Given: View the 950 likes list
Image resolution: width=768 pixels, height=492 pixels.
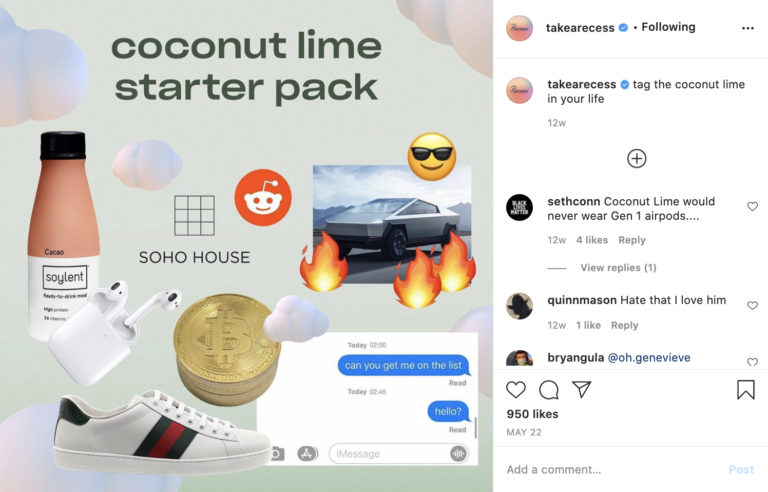Looking at the screenshot, I should pos(532,414).
